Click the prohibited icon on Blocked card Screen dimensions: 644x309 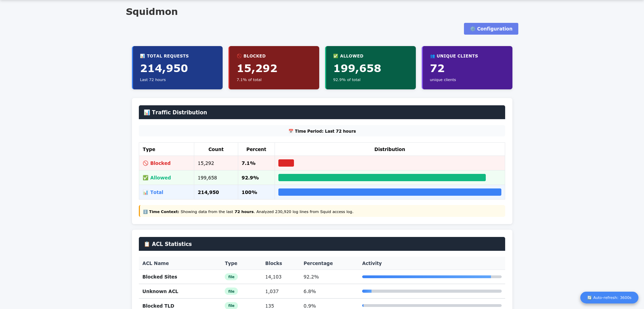click(239, 56)
